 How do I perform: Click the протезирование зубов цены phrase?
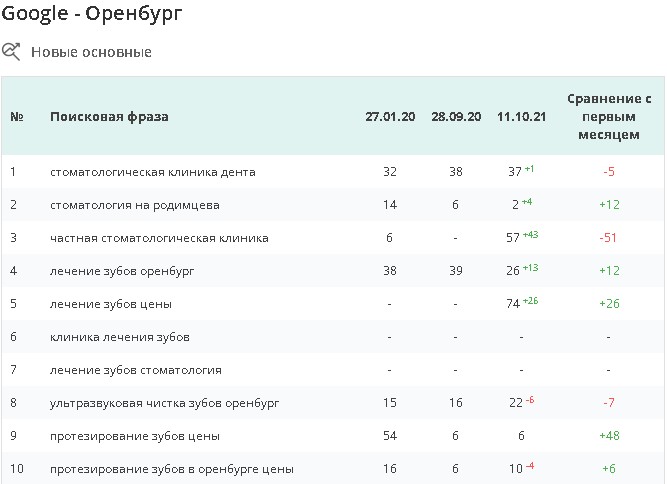coord(134,436)
